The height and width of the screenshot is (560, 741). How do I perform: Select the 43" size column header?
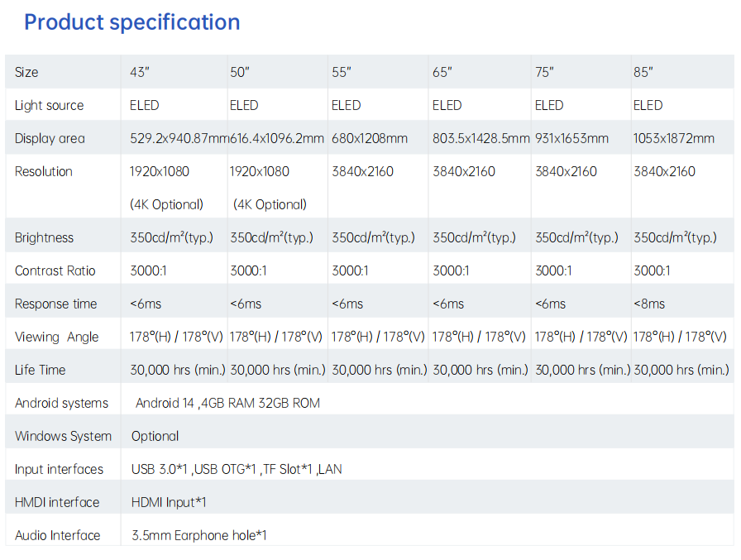[x=139, y=72]
